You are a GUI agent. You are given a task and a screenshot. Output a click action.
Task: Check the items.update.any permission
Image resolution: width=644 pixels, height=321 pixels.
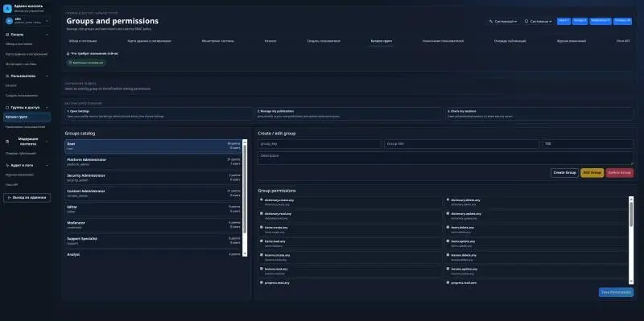point(448,241)
